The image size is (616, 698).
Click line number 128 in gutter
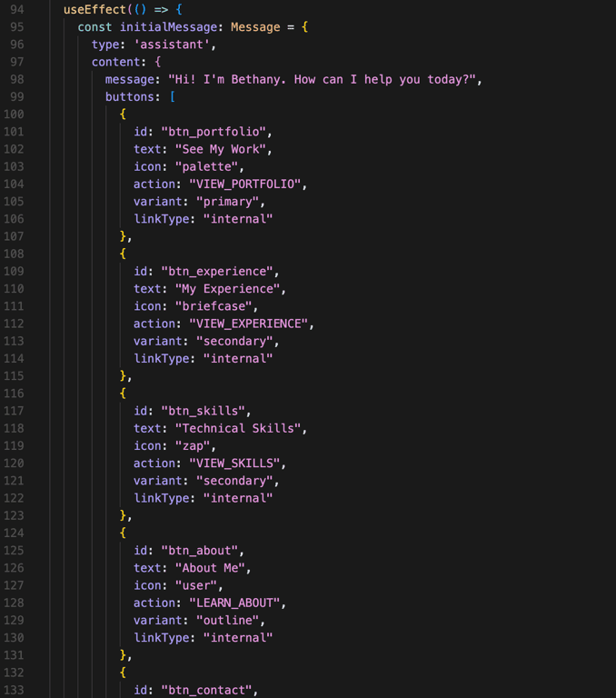pyautogui.click(x=14, y=603)
